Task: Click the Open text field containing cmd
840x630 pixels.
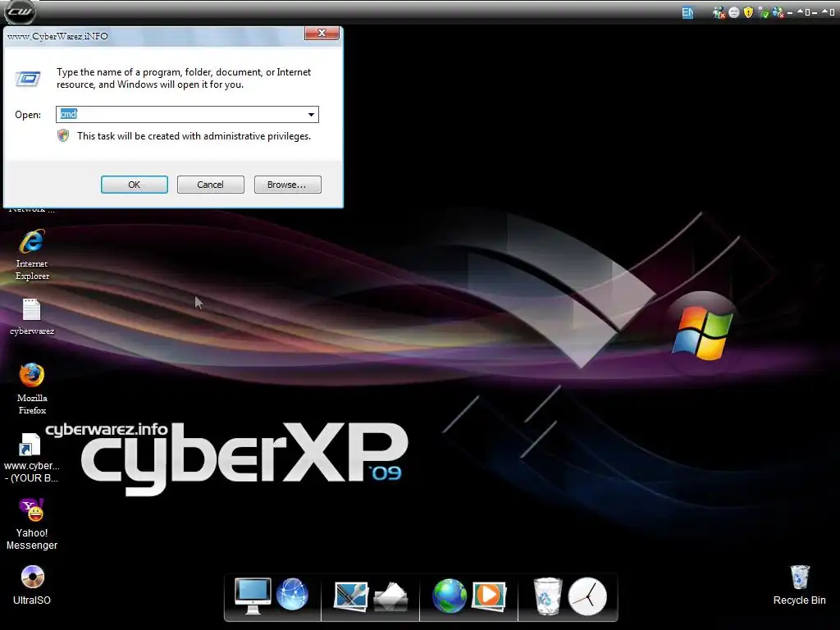Action: [188, 114]
